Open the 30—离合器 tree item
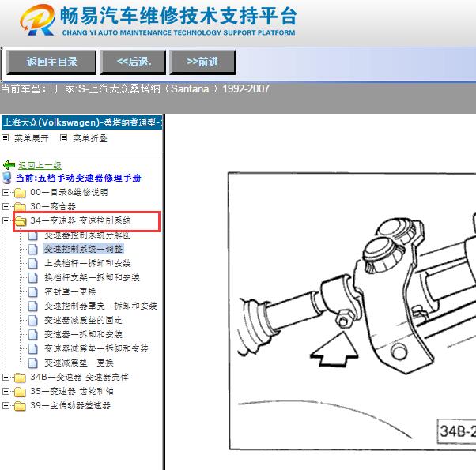Screen dimensions: 476x470 53,206
